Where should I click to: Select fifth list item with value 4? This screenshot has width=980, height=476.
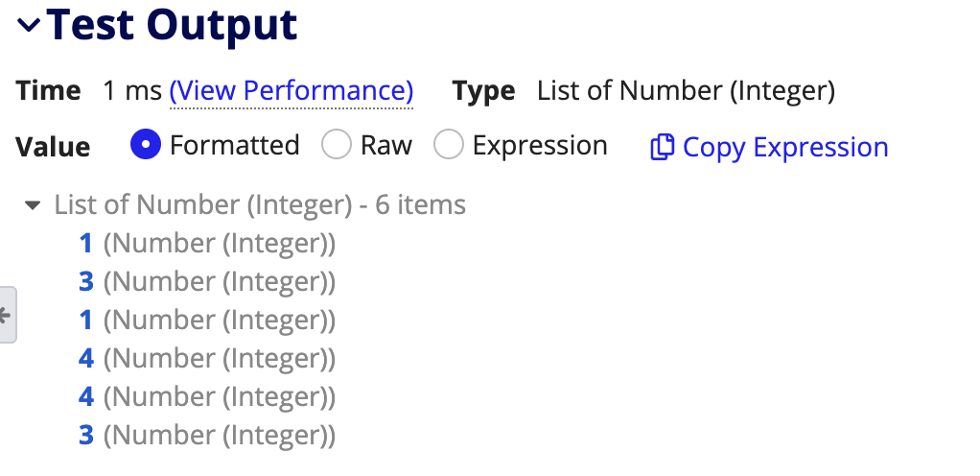click(207, 396)
